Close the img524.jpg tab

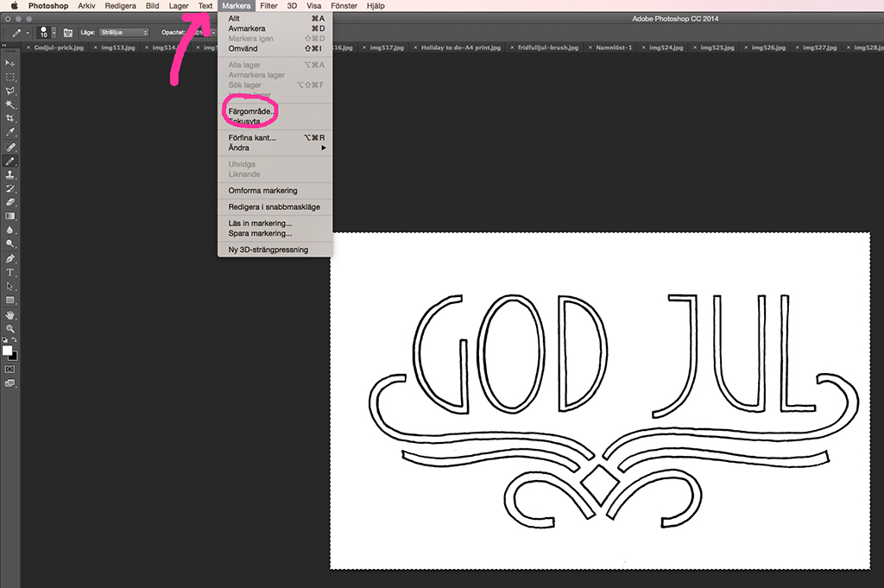(643, 47)
